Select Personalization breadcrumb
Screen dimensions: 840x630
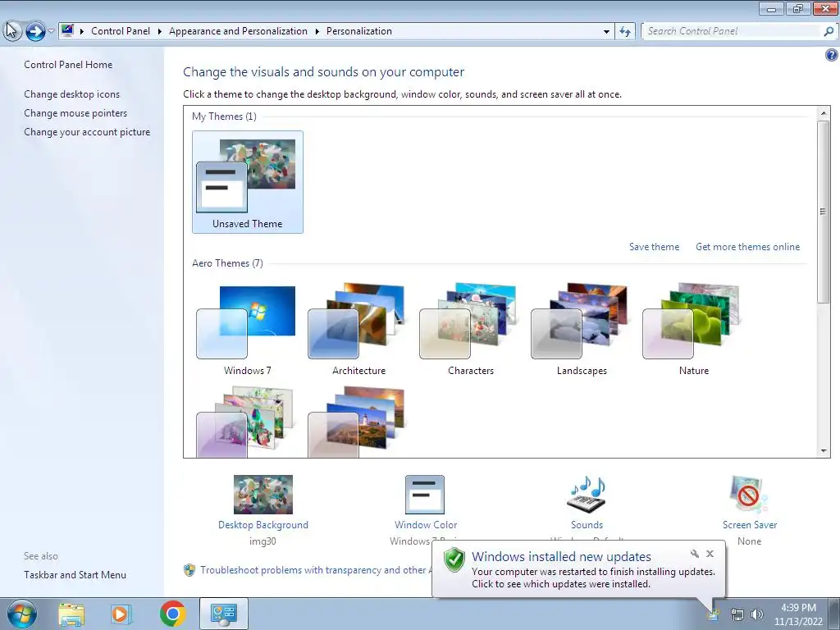[359, 31]
